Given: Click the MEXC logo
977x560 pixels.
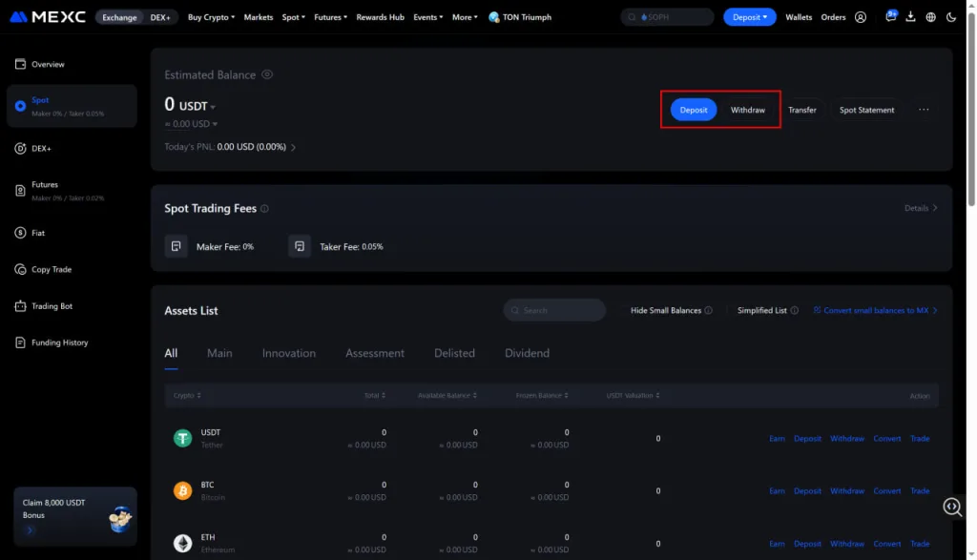Looking at the screenshot, I should pyautogui.click(x=48, y=17).
